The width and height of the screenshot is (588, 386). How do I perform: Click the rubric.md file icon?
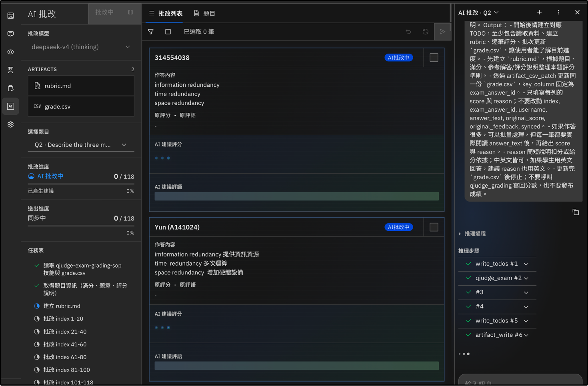37,86
